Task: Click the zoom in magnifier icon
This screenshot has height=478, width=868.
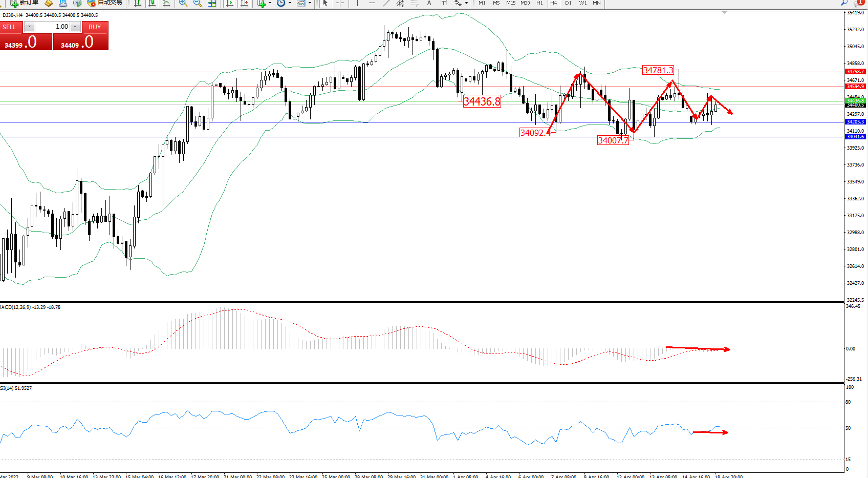Action: coord(183,3)
